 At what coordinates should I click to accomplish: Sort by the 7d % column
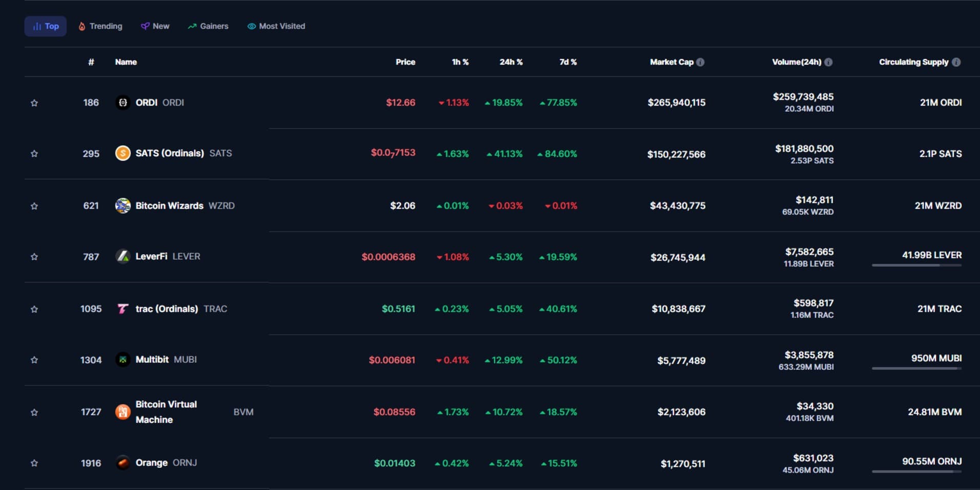(568, 62)
